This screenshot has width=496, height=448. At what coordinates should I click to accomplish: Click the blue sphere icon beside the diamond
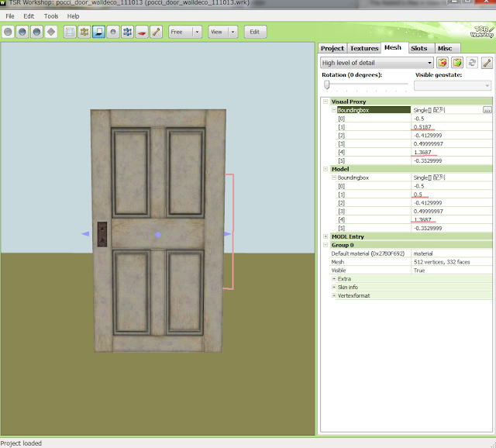tap(36, 32)
